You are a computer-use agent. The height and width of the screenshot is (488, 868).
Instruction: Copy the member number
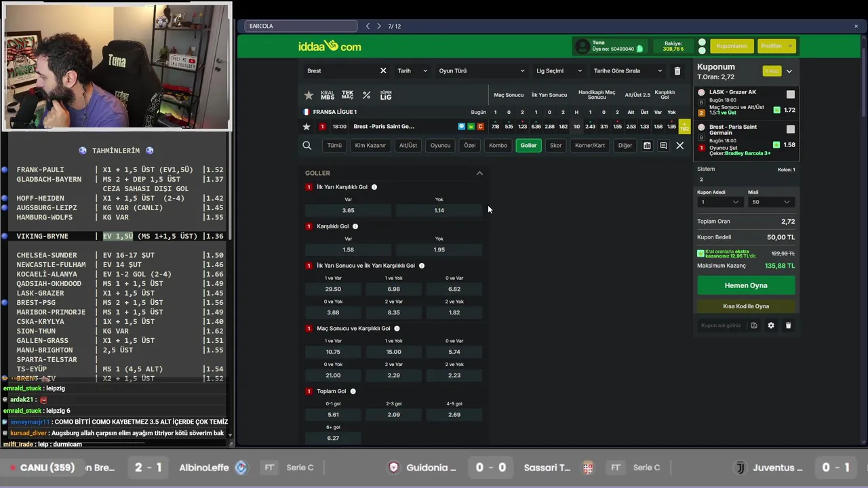639,49
